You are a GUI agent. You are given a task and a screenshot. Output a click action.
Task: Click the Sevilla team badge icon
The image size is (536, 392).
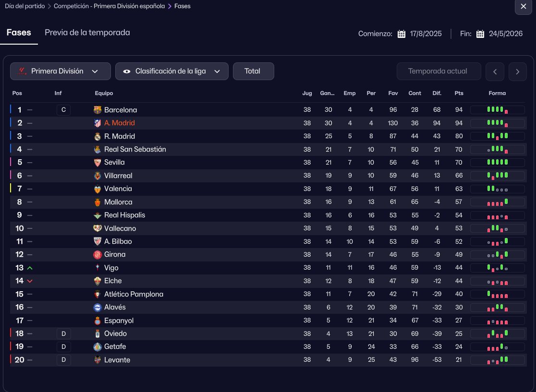click(98, 163)
